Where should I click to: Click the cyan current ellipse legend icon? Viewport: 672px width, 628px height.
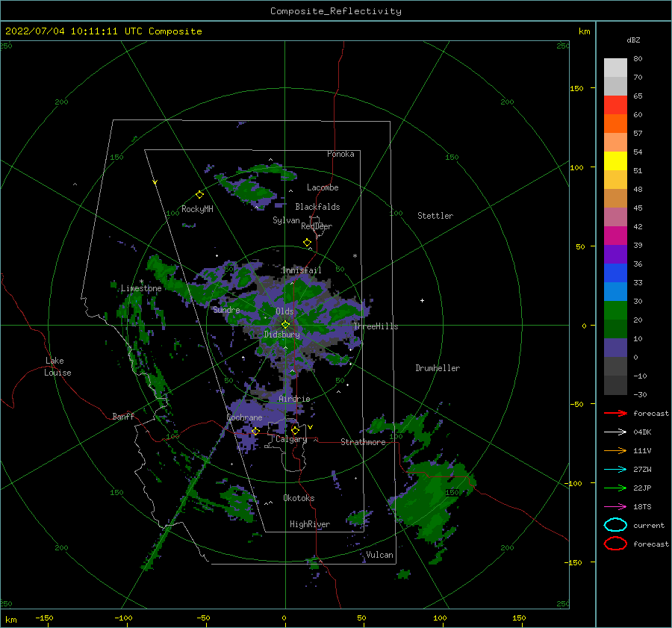tap(615, 525)
